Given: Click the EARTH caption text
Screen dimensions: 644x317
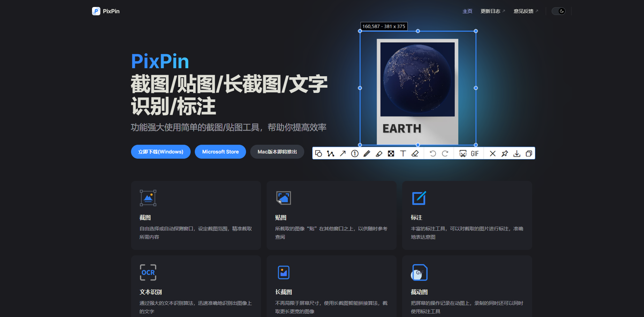Looking at the screenshot, I should 402,129.
